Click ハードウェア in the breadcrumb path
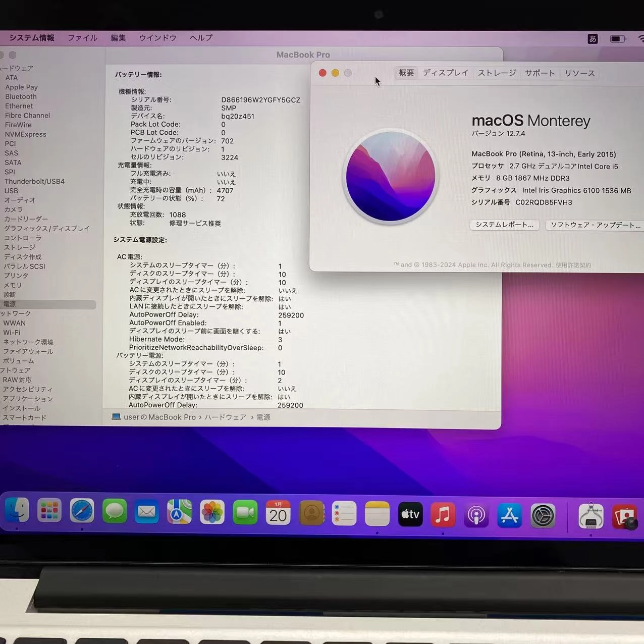 coord(225,417)
